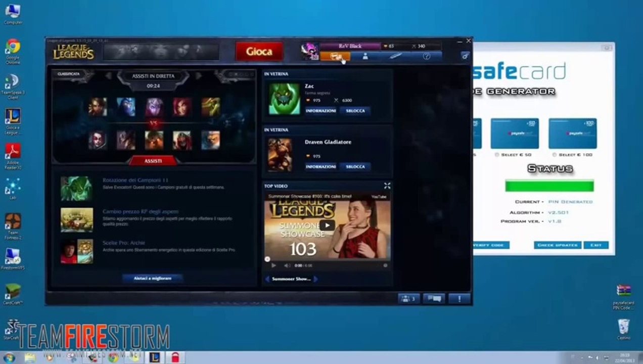Click Informazioni button under Draven Gladiatore
The image size is (643, 364).
click(x=320, y=166)
